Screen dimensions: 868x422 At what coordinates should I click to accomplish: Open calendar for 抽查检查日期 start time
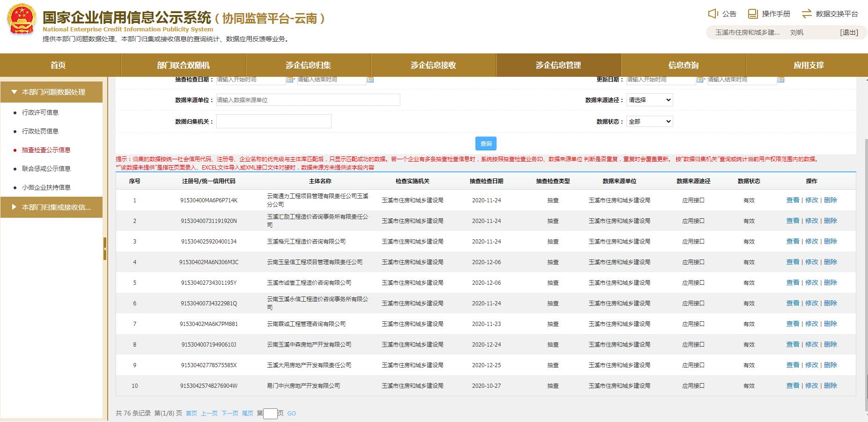tap(290, 79)
